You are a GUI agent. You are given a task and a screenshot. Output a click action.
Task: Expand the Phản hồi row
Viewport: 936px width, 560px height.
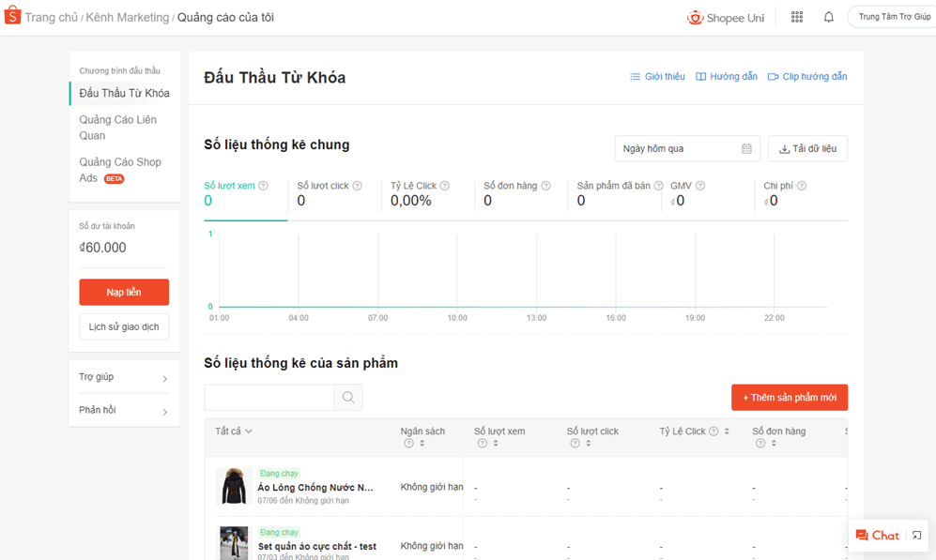[x=124, y=410]
